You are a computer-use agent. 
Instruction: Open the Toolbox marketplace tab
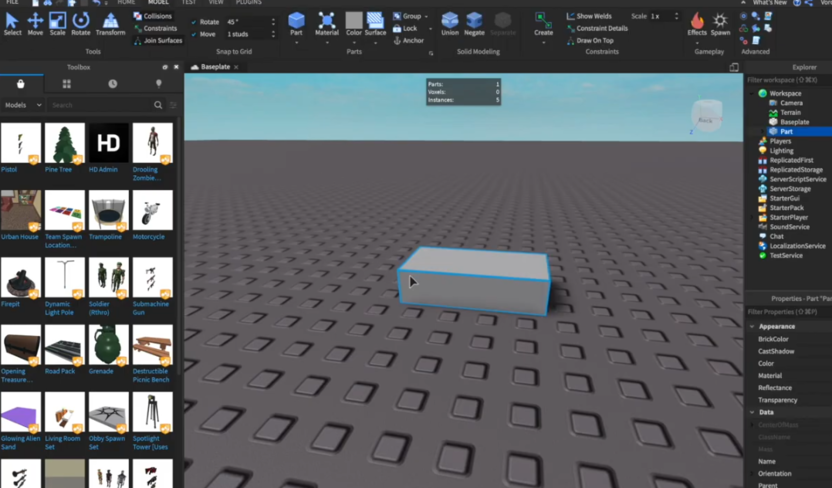coord(21,84)
